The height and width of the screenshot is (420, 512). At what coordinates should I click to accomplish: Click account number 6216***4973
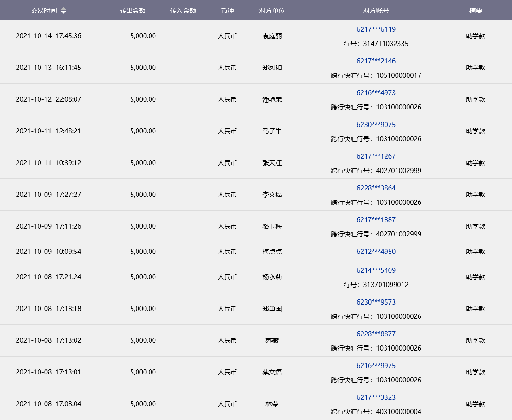point(376,93)
